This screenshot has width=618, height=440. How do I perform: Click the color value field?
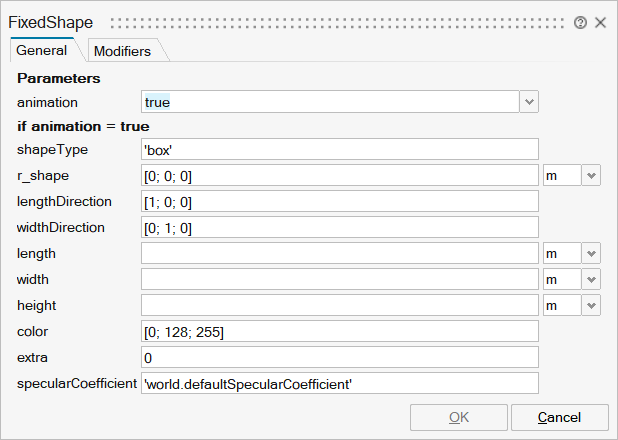click(x=340, y=332)
